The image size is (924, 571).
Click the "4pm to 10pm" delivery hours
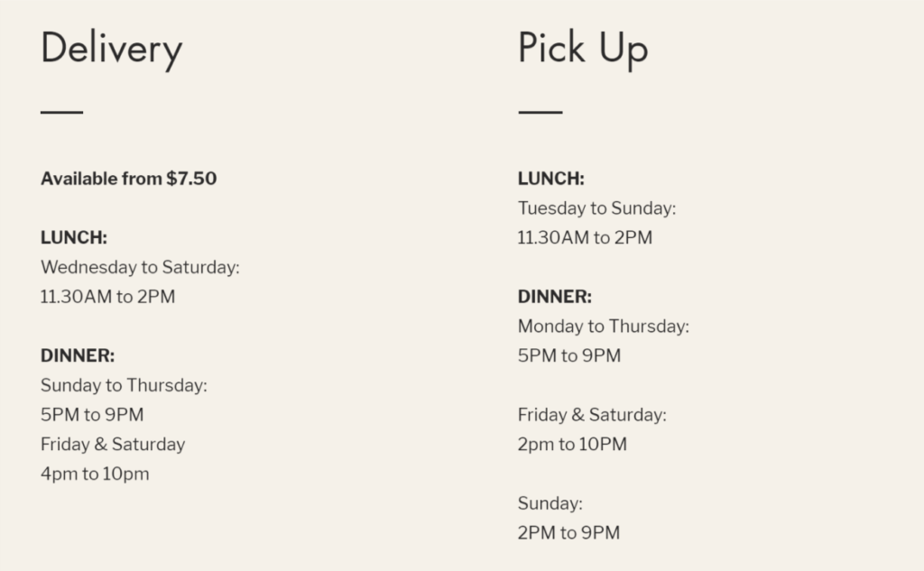95,474
